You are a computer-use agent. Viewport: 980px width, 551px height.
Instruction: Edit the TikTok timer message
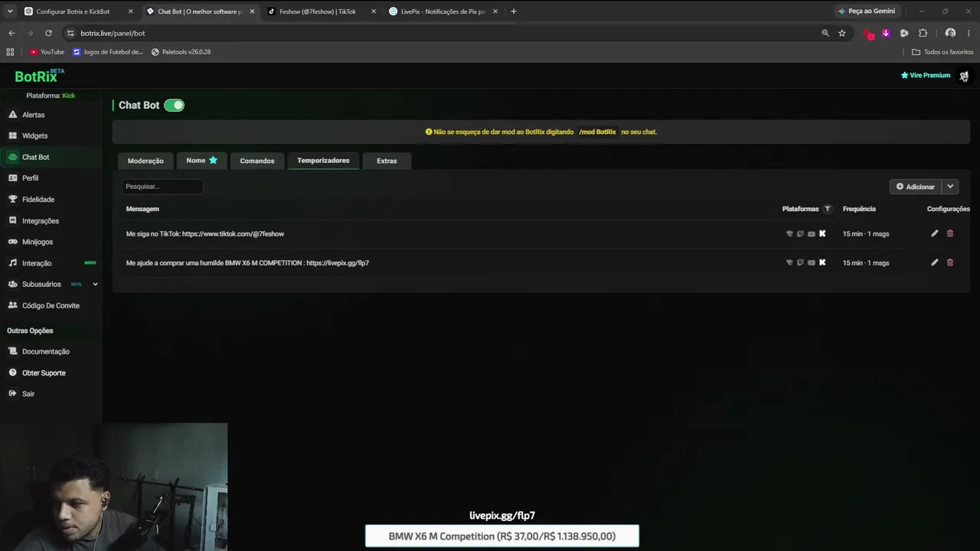(x=934, y=233)
